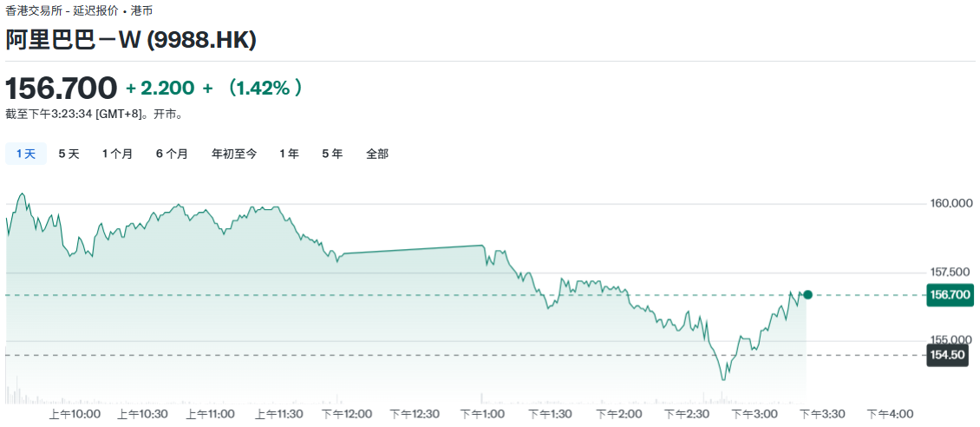Display the 全部 full history range

pos(377,154)
